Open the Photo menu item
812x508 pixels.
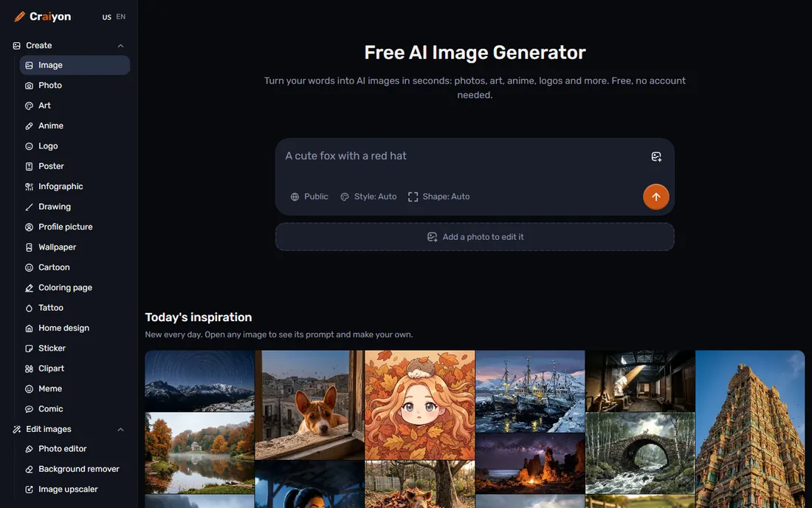[75, 86]
